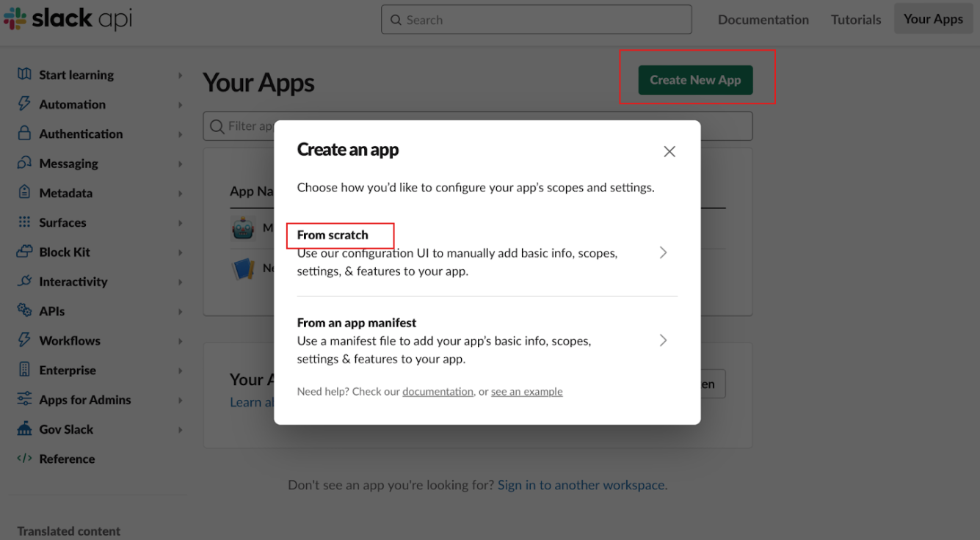Click the Slack API logo
The width and height of the screenshot is (980, 540).
click(68, 19)
